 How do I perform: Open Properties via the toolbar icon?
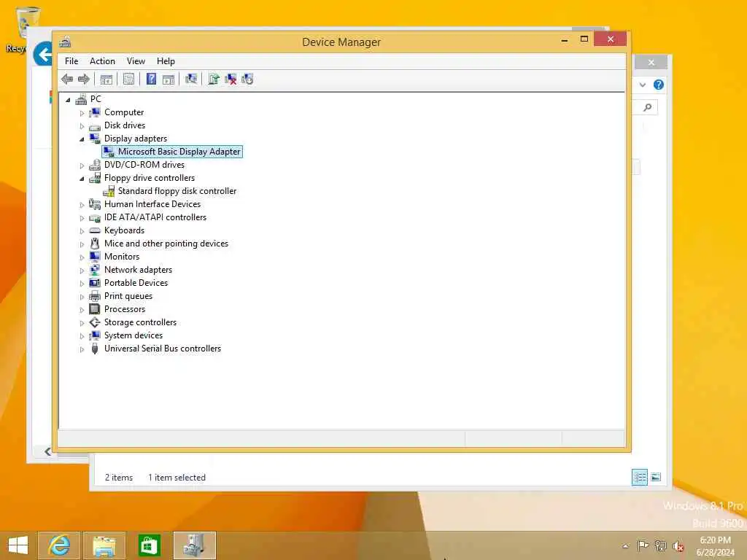click(128, 79)
